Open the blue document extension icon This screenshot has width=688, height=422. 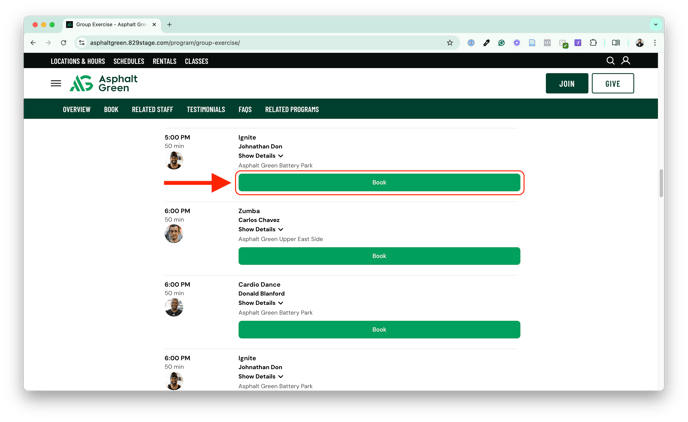[532, 43]
